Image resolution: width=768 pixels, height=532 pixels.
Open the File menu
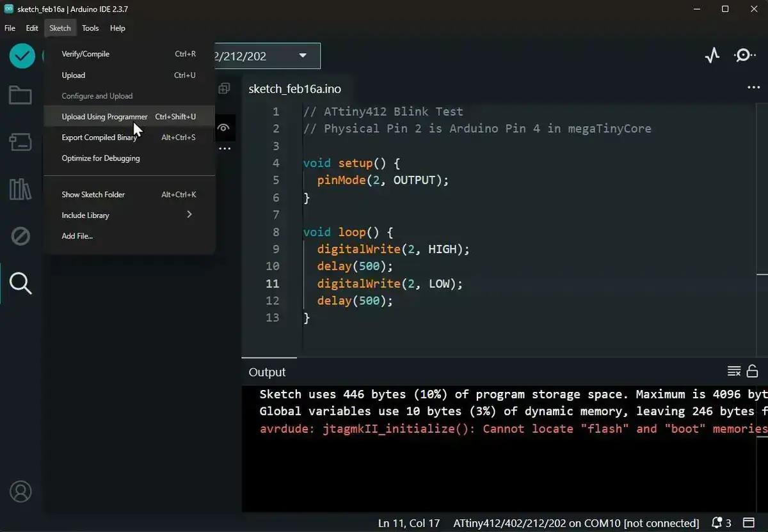pos(10,28)
